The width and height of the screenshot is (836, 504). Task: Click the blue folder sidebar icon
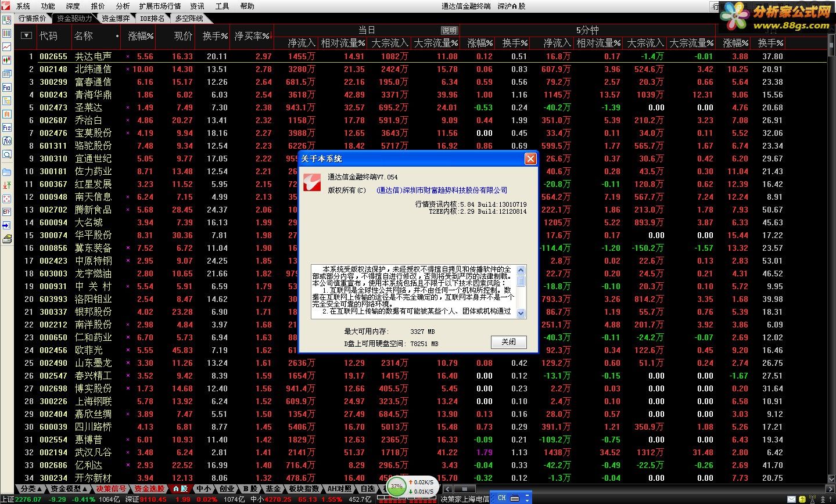[x=7, y=172]
